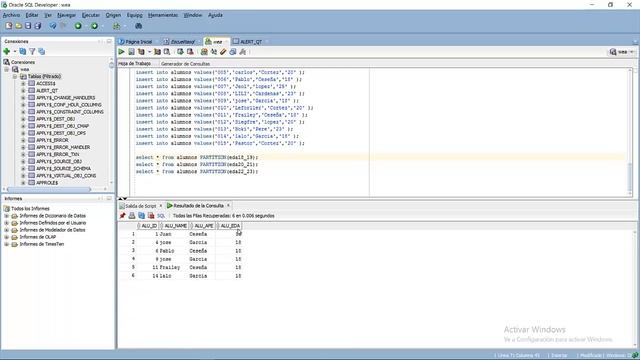Screen dimensions: 640x360
Task: Expand the APPROLE$ table node
Action: [23, 183]
